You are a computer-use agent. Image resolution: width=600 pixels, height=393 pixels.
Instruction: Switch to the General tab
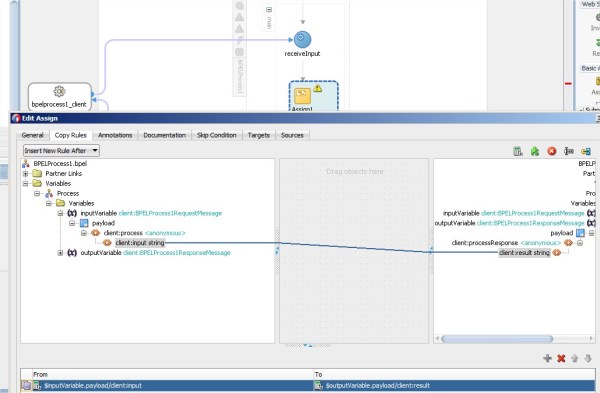[x=33, y=135]
